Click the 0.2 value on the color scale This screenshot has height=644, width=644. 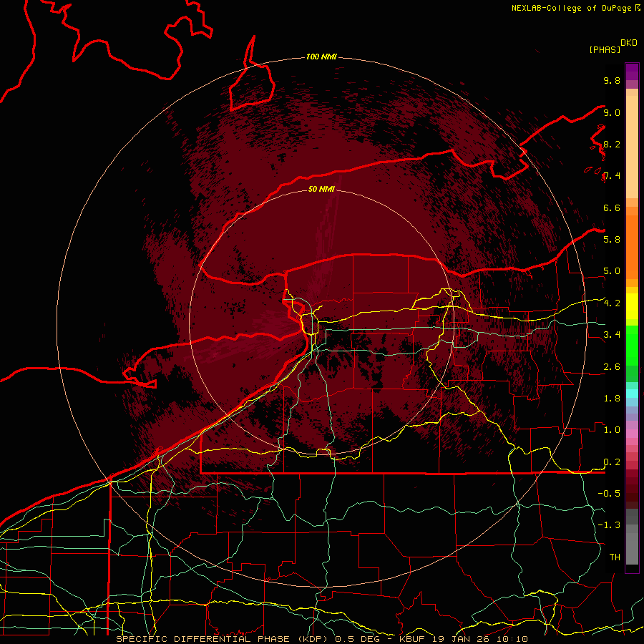point(612,462)
